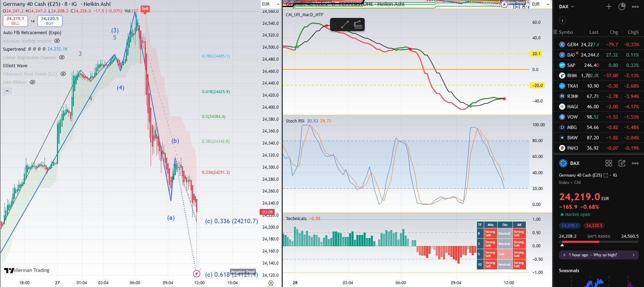The image size is (644, 287).
Task: Click the Technicals indicator title
Action: [296, 218]
